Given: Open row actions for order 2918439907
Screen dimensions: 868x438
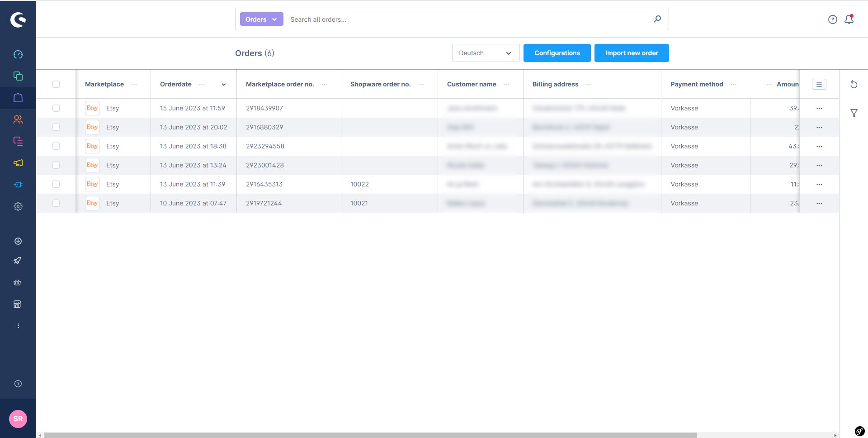Looking at the screenshot, I should [x=819, y=109].
